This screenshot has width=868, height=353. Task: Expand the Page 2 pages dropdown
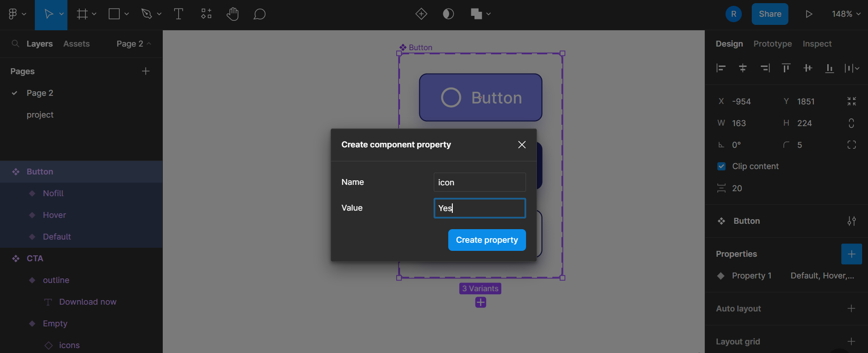(x=133, y=44)
